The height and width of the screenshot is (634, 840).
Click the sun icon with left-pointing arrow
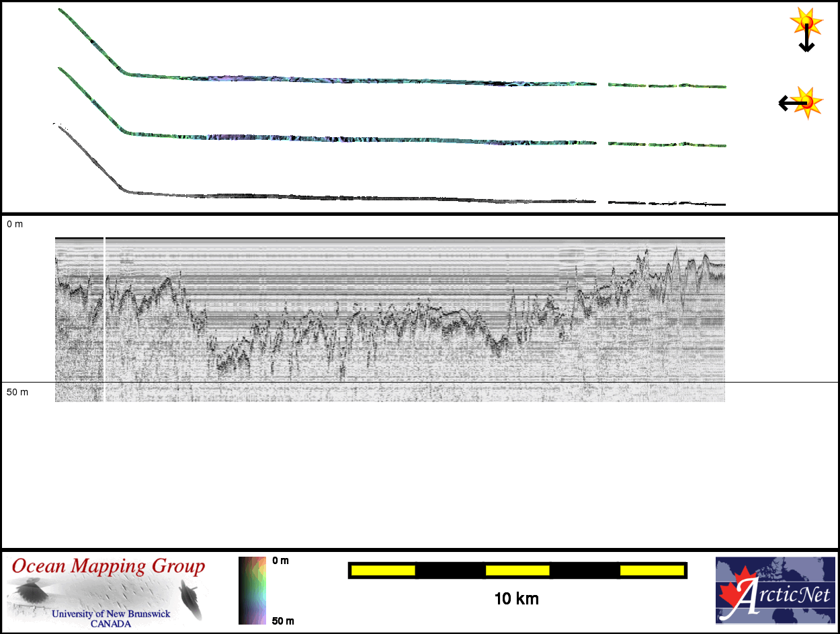pos(801,103)
